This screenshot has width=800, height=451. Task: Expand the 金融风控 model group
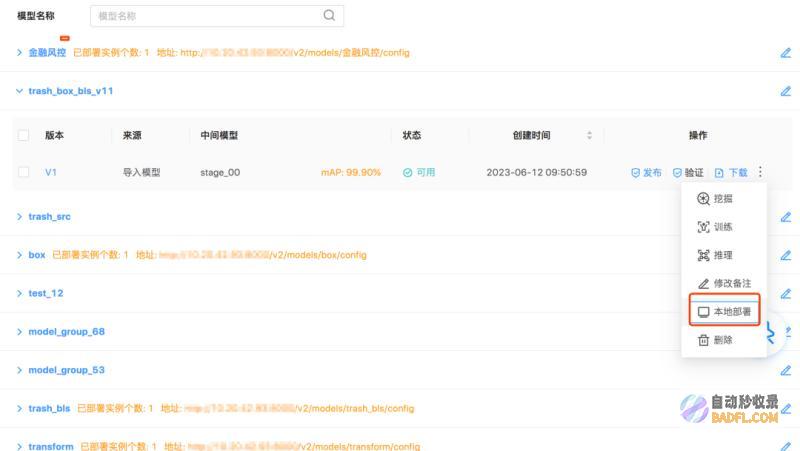pyautogui.click(x=19, y=53)
